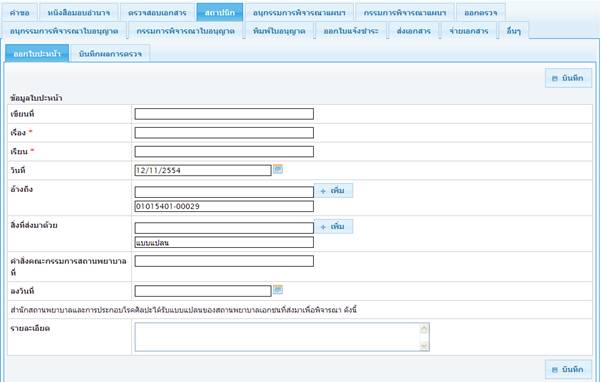This screenshot has width=601, height=382.
Task: Switch to the ออกใบแจ้งชำระ tab
Action: coord(351,31)
